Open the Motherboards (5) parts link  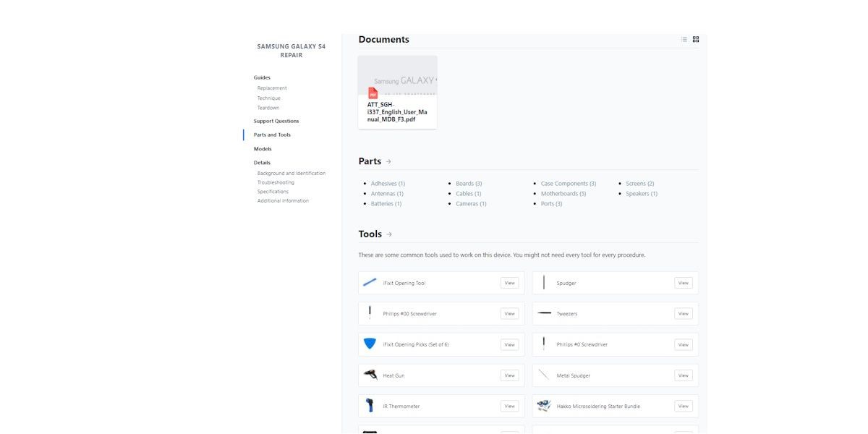point(563,194)
